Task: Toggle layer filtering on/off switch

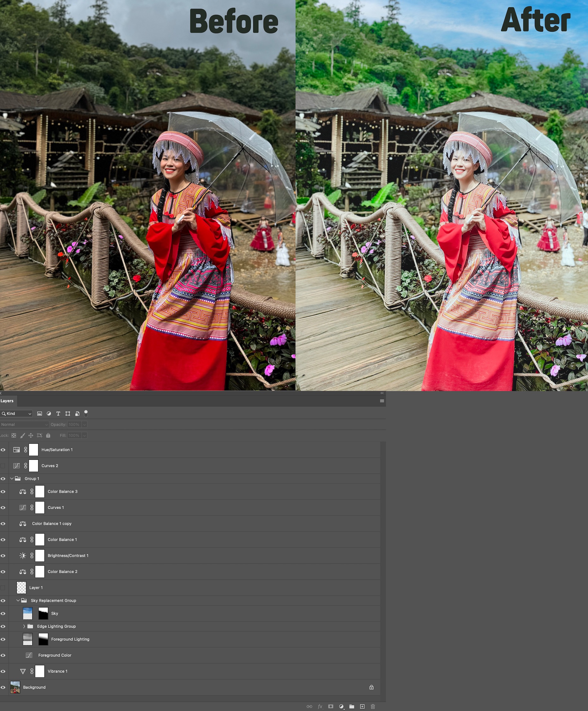Action: [x=86, y=413]
